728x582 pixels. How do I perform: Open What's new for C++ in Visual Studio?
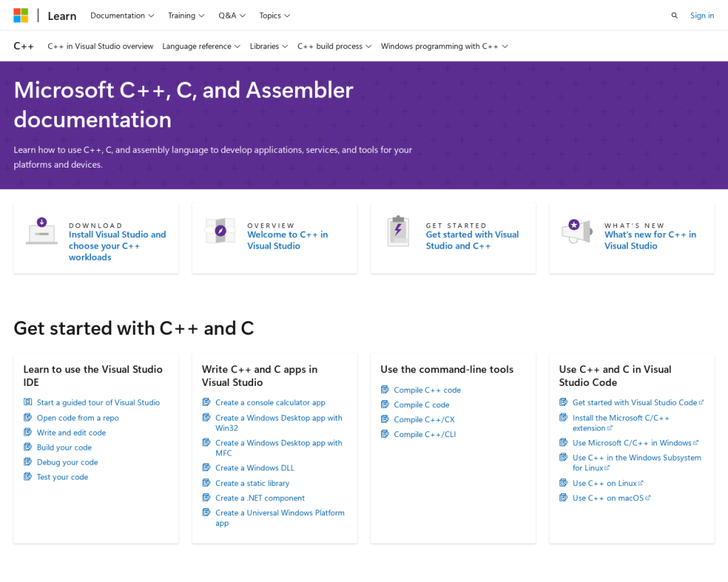[650, 240]
